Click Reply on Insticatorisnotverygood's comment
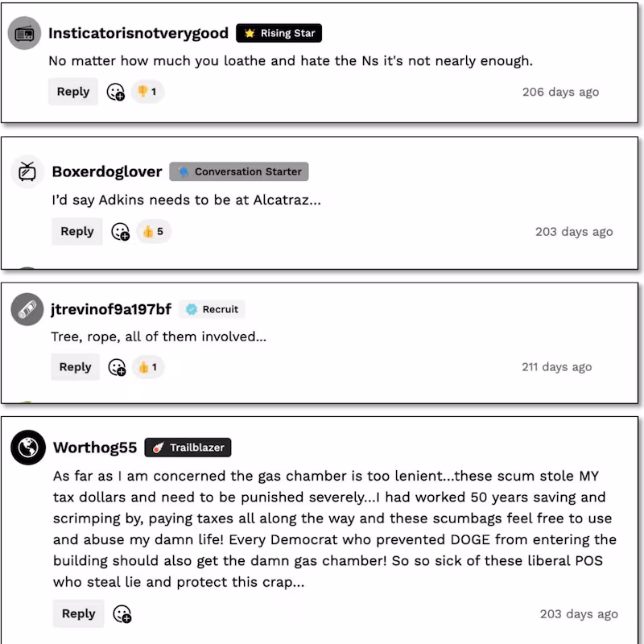644x644 pixels. coord(72,91)
